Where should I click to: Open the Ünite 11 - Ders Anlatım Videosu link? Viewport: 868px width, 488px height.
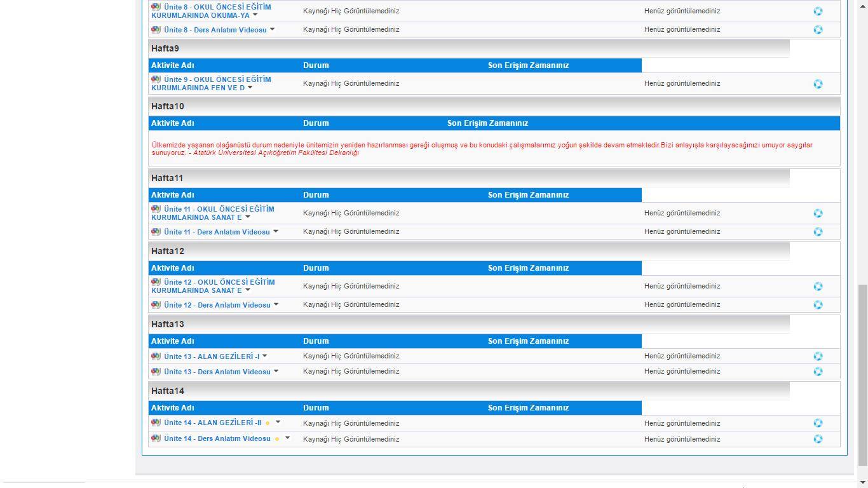pos(217,232)
